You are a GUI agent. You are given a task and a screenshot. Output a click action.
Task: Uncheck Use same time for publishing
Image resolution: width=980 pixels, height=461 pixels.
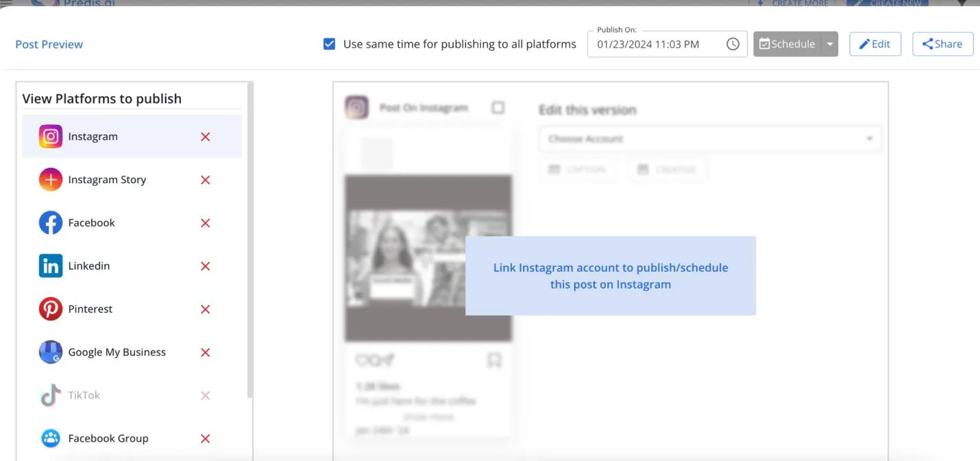tap(330, 44)
